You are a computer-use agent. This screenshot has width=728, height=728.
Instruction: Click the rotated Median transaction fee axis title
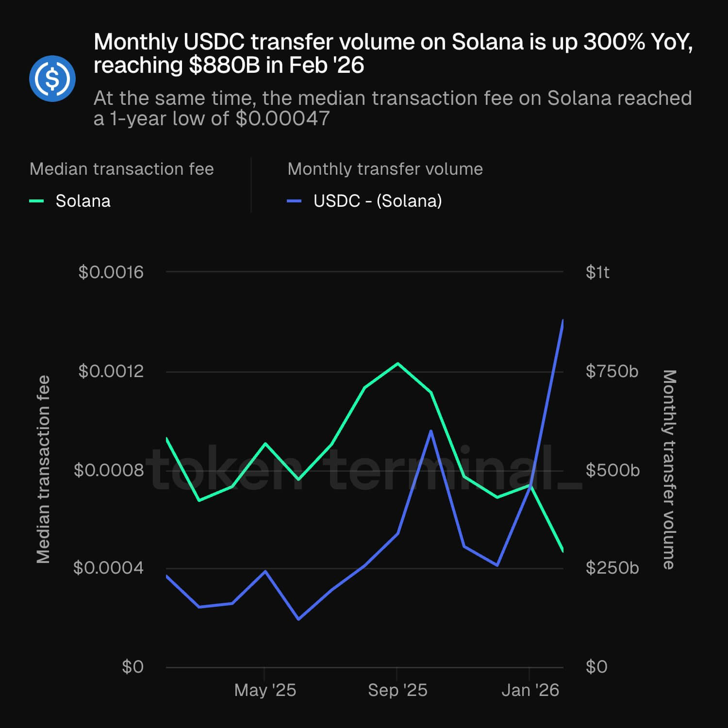44,469
